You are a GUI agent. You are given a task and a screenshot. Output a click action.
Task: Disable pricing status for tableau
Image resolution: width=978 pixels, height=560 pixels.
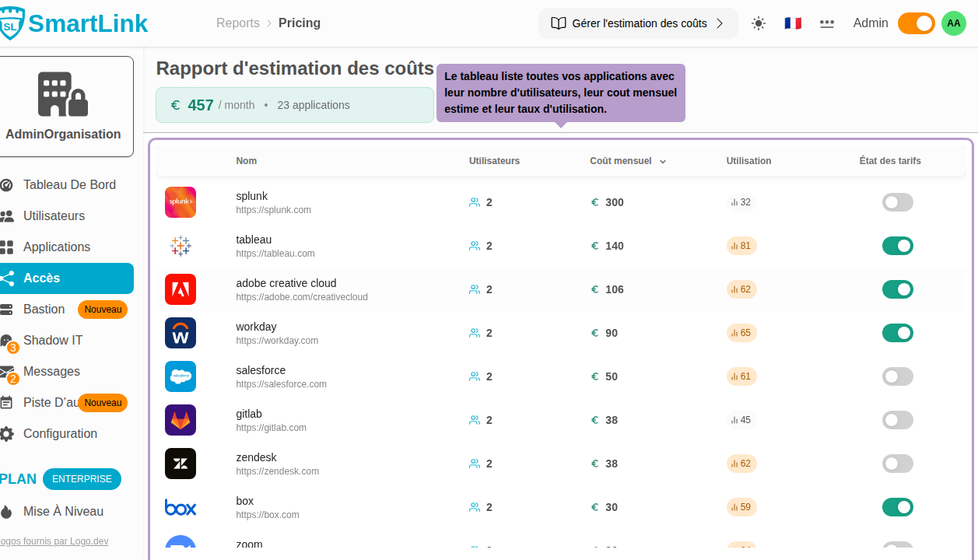(897, 245)
